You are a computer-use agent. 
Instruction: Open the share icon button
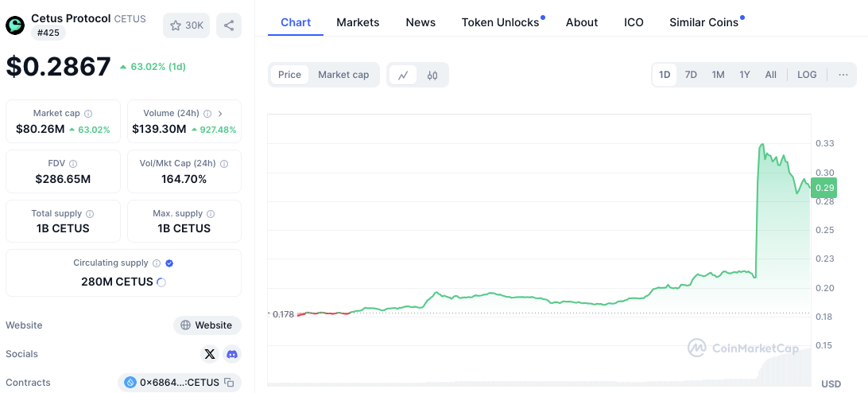click(229, 25)
